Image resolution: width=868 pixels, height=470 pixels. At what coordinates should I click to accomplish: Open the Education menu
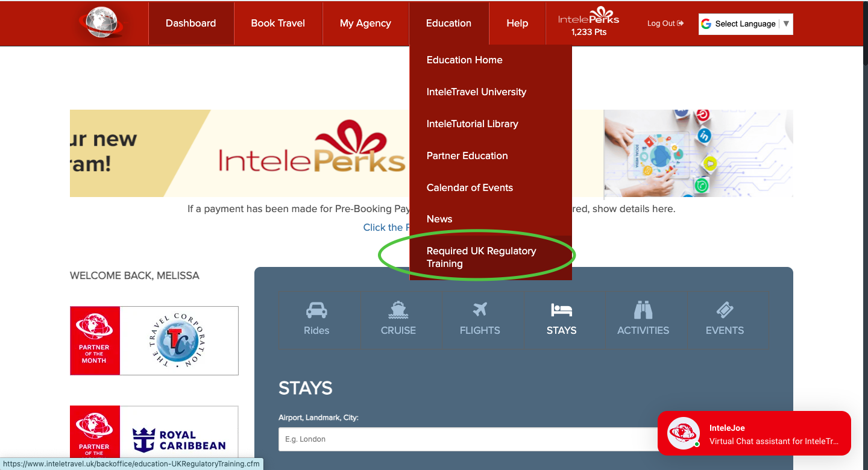click(448, 23)
